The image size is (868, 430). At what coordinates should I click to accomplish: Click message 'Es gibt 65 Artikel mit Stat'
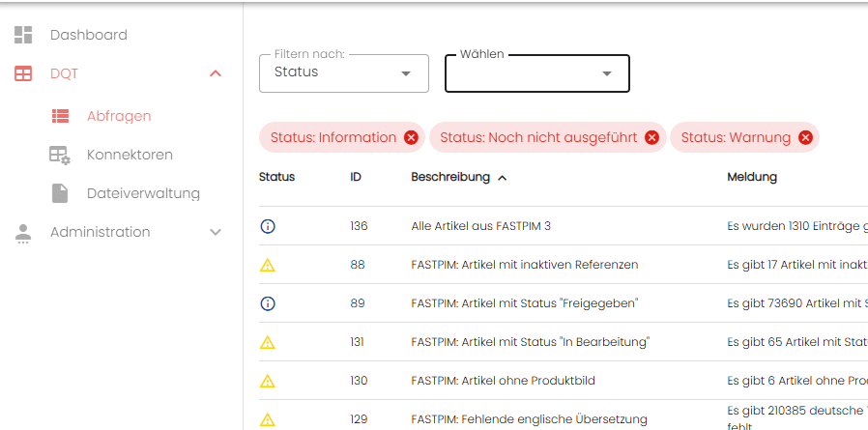tap(797, 342)
